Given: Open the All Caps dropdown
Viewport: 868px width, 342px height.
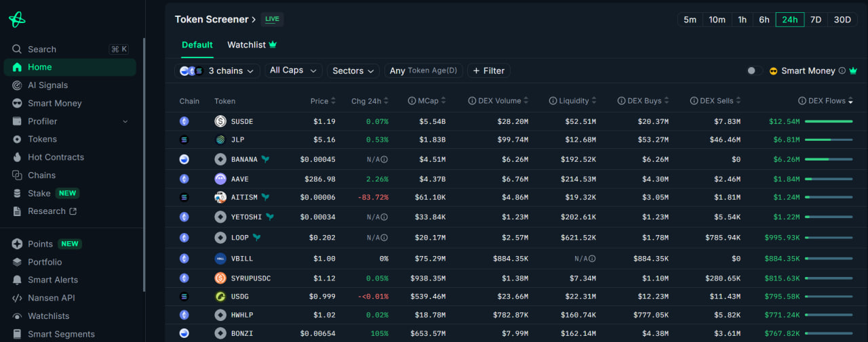Looking at the screenshot, I should click(293, 70).
